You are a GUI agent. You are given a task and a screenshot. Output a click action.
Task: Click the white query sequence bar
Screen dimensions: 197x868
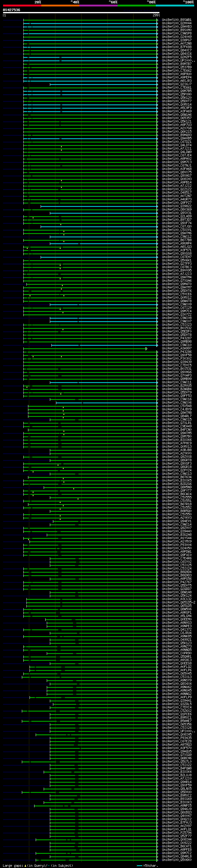pos(81,13)
